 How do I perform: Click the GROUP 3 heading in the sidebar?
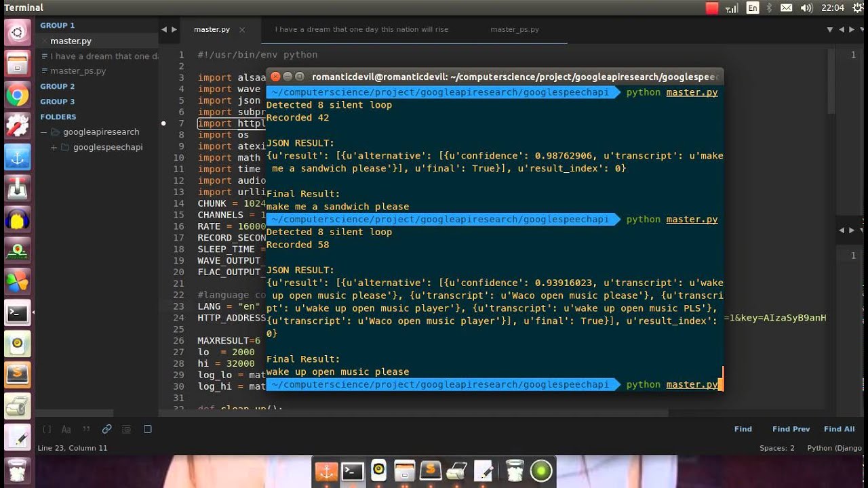pyautogui.click(x=58, y=102)
